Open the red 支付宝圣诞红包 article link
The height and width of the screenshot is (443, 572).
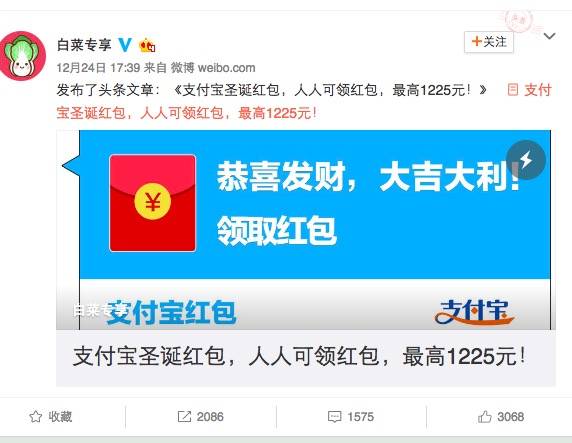pos(304,101)
